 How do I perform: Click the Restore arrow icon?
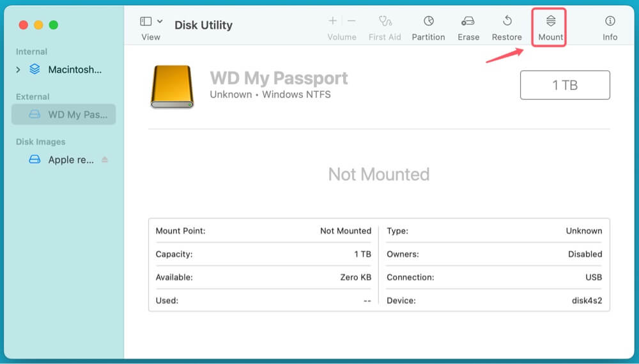507,22
